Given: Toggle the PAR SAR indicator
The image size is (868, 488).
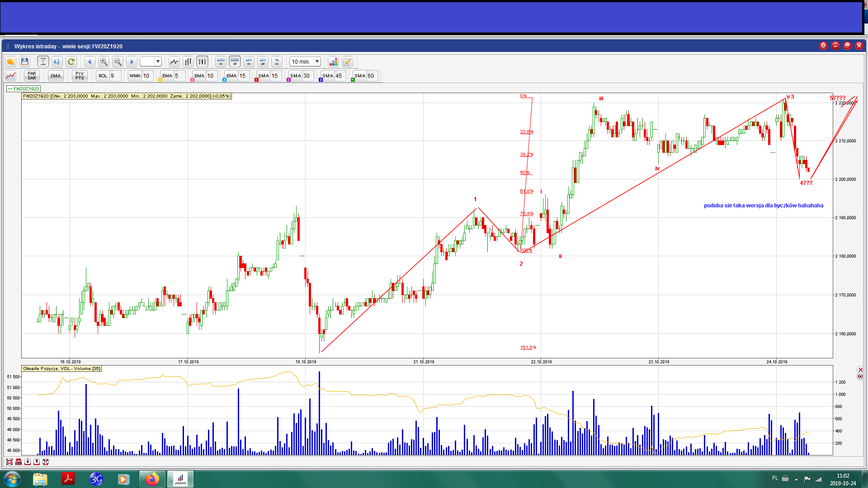Looking at the screenshot, I should [x=32, y=75].
